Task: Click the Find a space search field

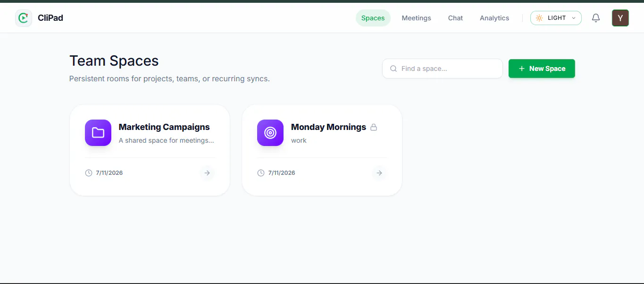Action: [443, 69]
